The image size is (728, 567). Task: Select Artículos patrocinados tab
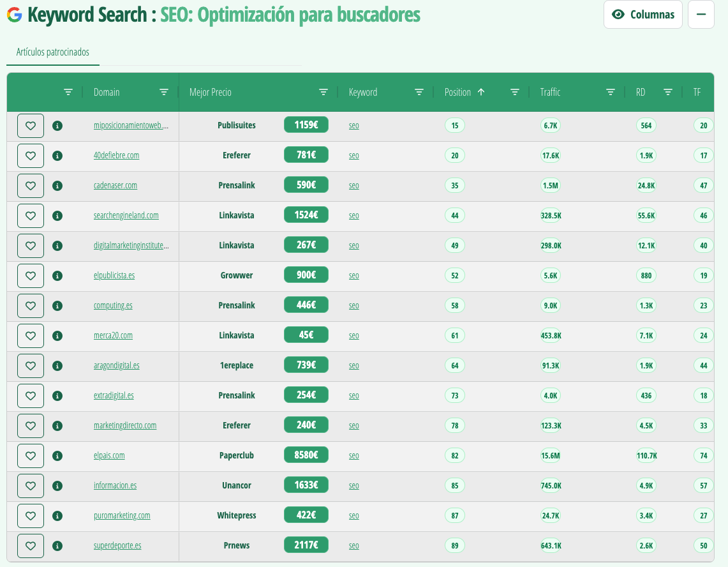point(53,52)
